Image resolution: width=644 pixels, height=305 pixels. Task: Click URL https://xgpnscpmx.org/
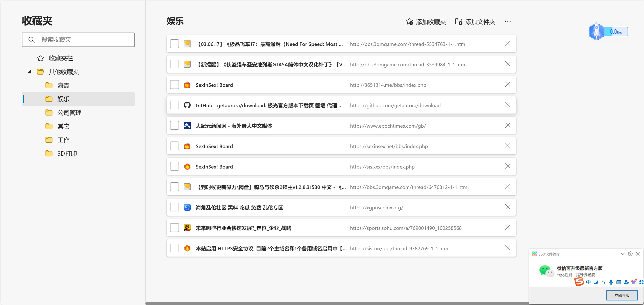tap(377, 208)
